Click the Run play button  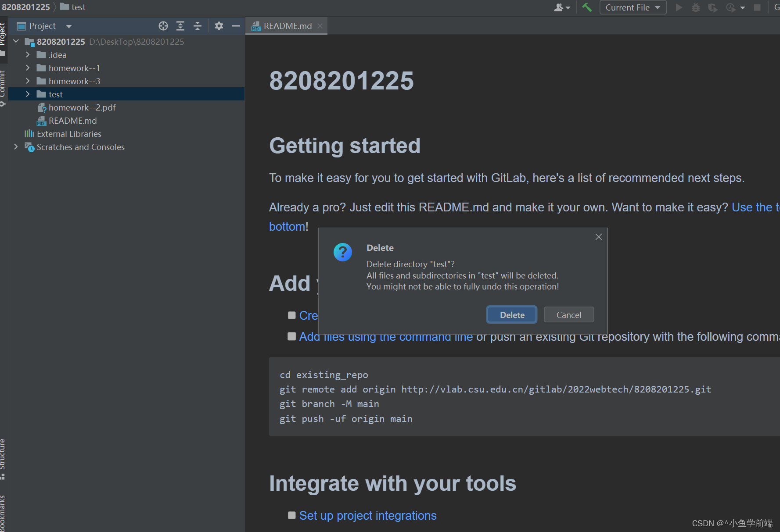679,7
